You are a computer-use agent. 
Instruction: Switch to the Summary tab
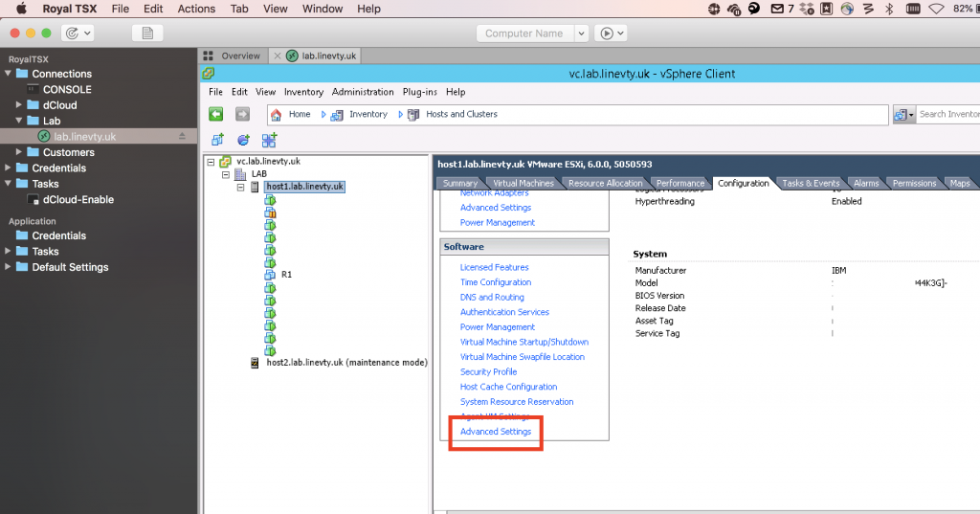(460, 183)
